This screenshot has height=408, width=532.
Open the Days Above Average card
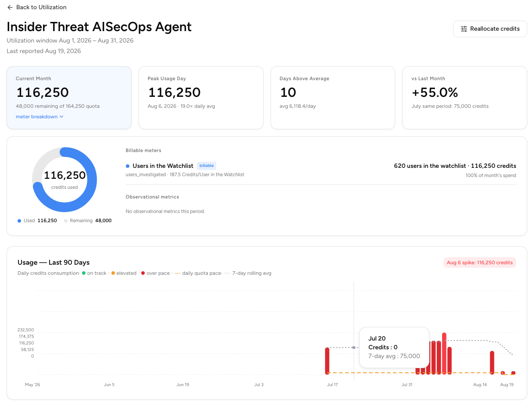tap(333, 98)
